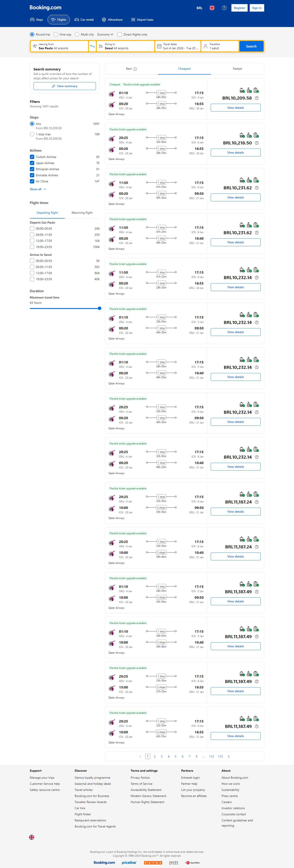Go to next results page arrow
Image resolution: width=294 pixels, height=868 pixels.
pyautogui.click(x=229, y=756)
